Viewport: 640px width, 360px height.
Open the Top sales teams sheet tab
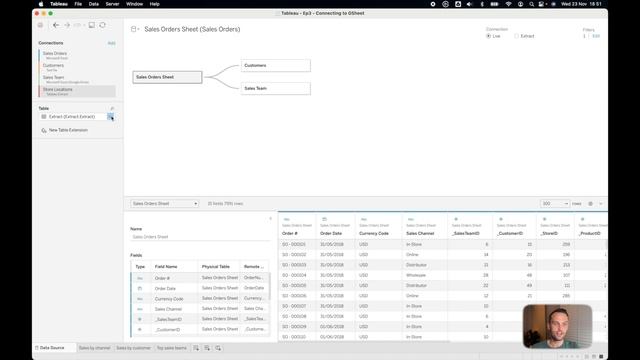[172, 348]
